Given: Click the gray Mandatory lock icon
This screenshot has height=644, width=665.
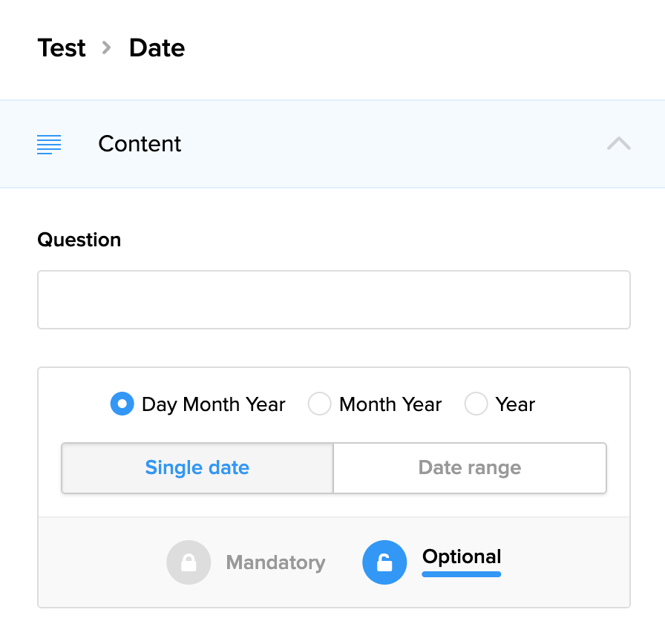Looking at the screenshot, I should pyautogui.click(x=189, y=562).
